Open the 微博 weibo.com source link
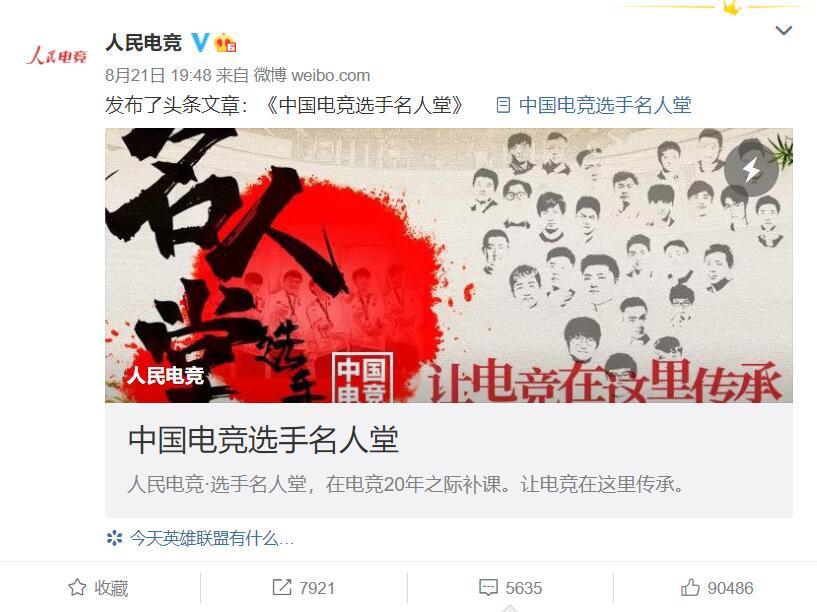This screenshot has width=817, height=612. coord(312,75)
